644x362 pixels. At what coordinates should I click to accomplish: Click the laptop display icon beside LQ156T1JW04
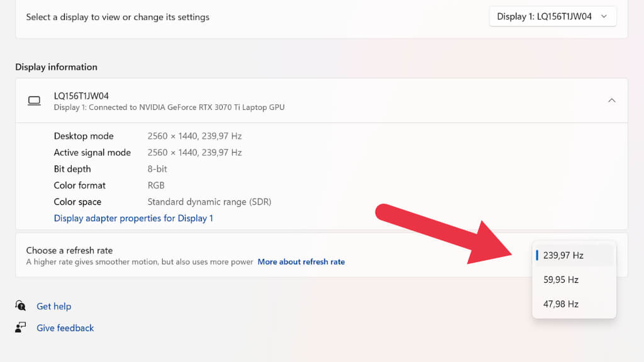tap(34, 101)
